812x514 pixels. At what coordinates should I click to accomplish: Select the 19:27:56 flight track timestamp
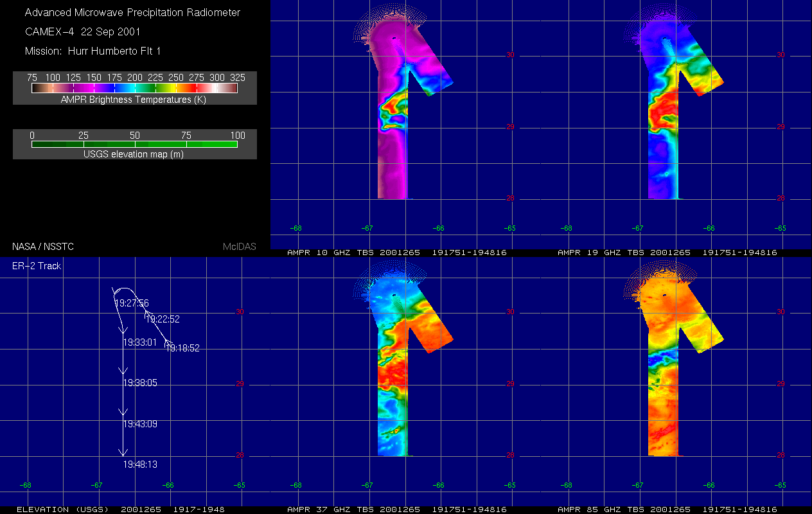[x=131, y=303]
